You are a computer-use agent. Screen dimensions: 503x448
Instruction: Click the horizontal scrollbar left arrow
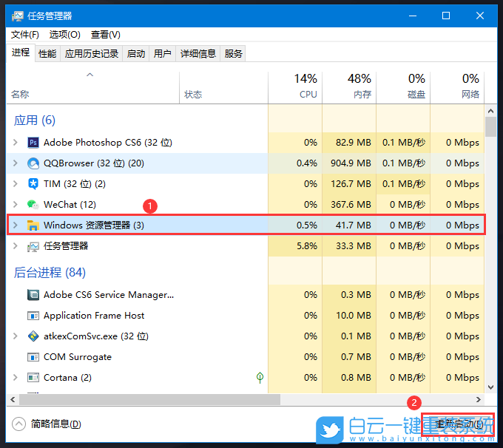tap(13, 399)
